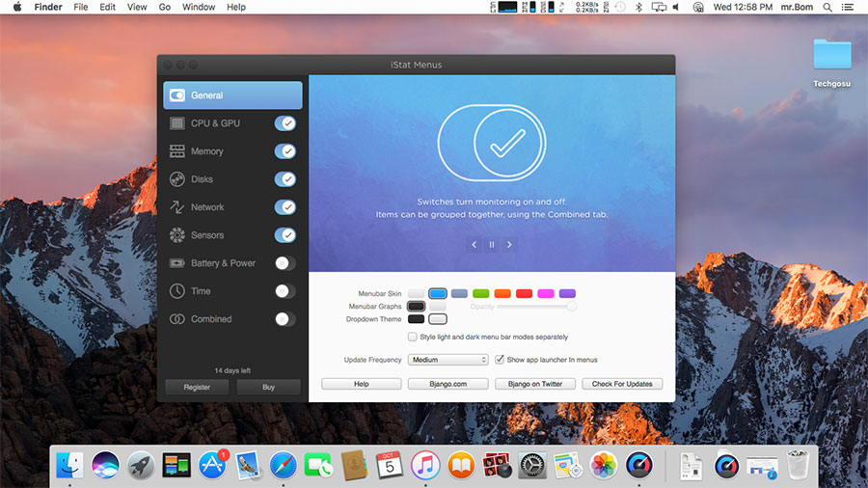Turn off Network monitoring switch
Image resolution: width=868 pixels, height=488 pixels.
tap(285, 207)
